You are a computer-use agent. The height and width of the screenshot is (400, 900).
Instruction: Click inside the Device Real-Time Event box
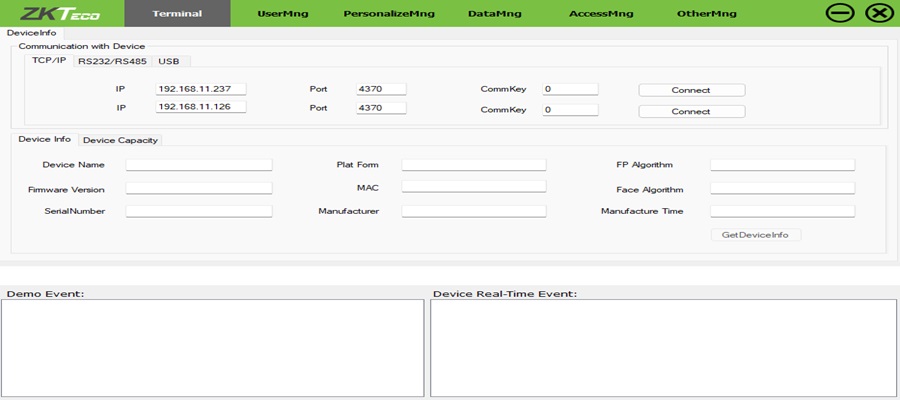pos(663,347)
